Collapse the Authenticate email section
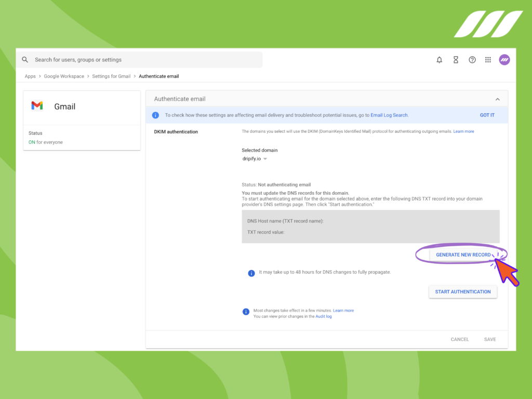This screenshot has height=399, width=532. point(497,98)
